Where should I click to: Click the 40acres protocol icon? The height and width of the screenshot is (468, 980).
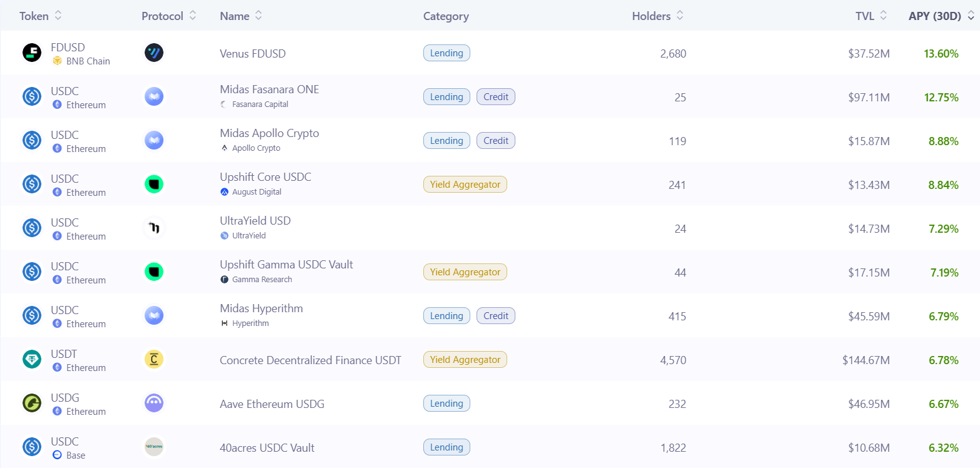tap(153, 447)
